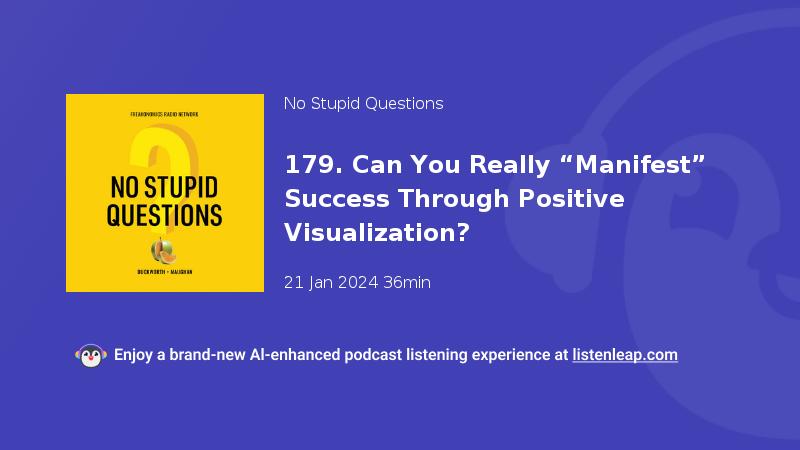Click the penguin mascot icon with headphones
This screenshot has height=450, width=800.
point(91,356)
